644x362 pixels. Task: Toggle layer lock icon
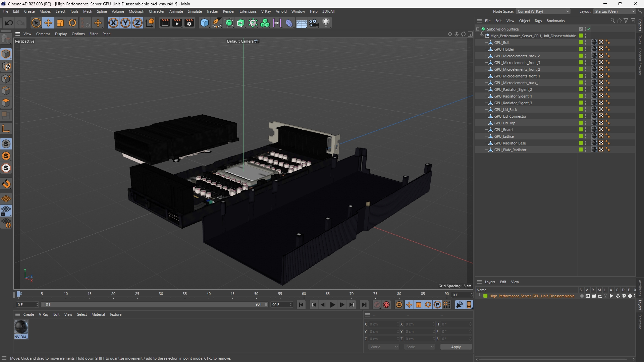605,296
